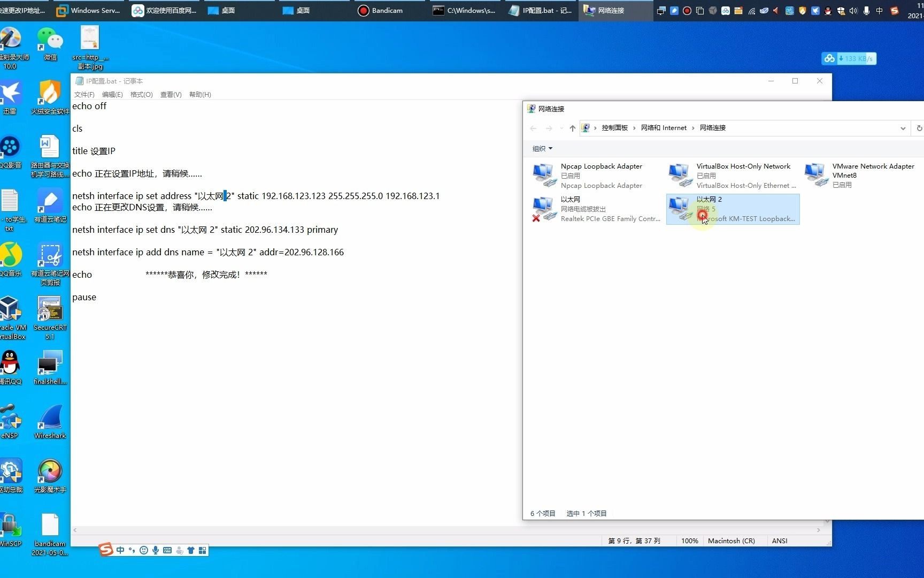The width and height of the screenshot is (924, 578).
Task: Expand the 组织 dropdown in Network Connections
Action: click(542, 149)
